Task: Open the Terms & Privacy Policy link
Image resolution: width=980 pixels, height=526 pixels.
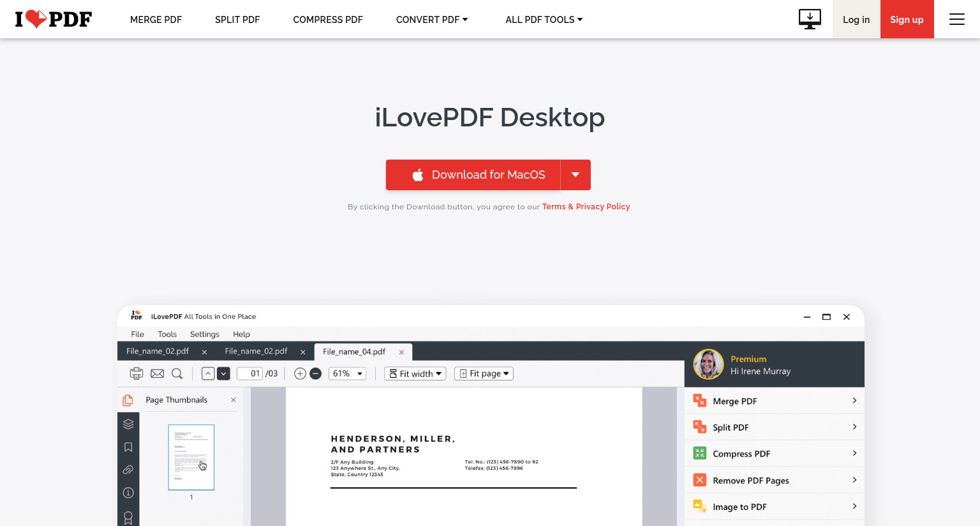Action: tap(586, 207)
